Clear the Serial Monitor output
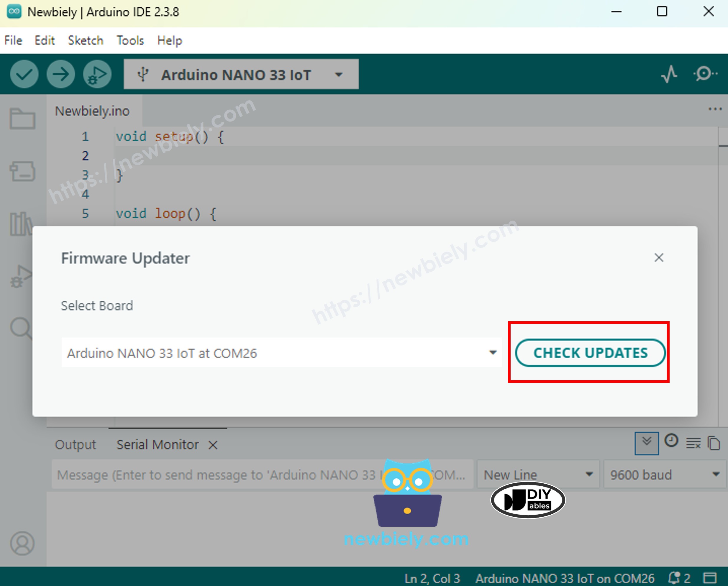 coord(693,443)
